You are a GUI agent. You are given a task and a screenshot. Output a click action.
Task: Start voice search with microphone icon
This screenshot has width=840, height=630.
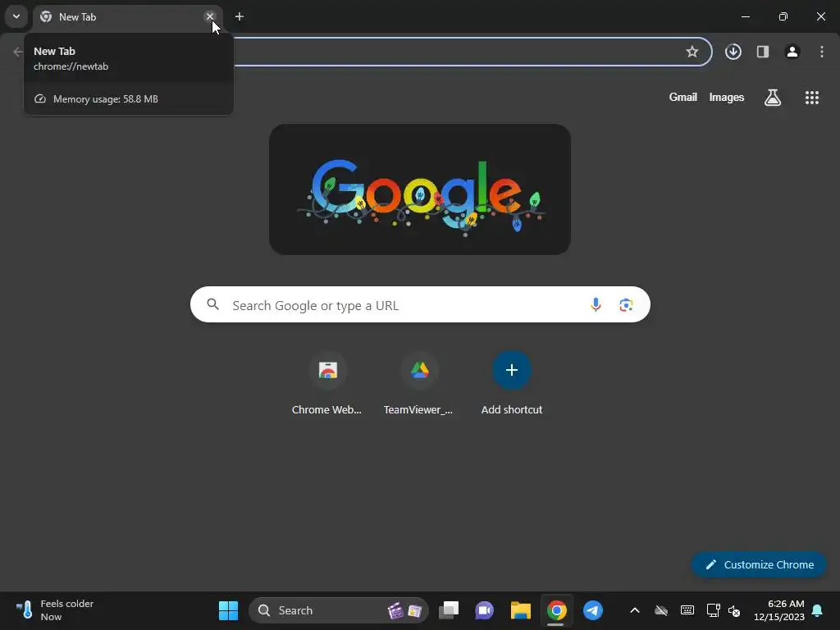[596, 305]
